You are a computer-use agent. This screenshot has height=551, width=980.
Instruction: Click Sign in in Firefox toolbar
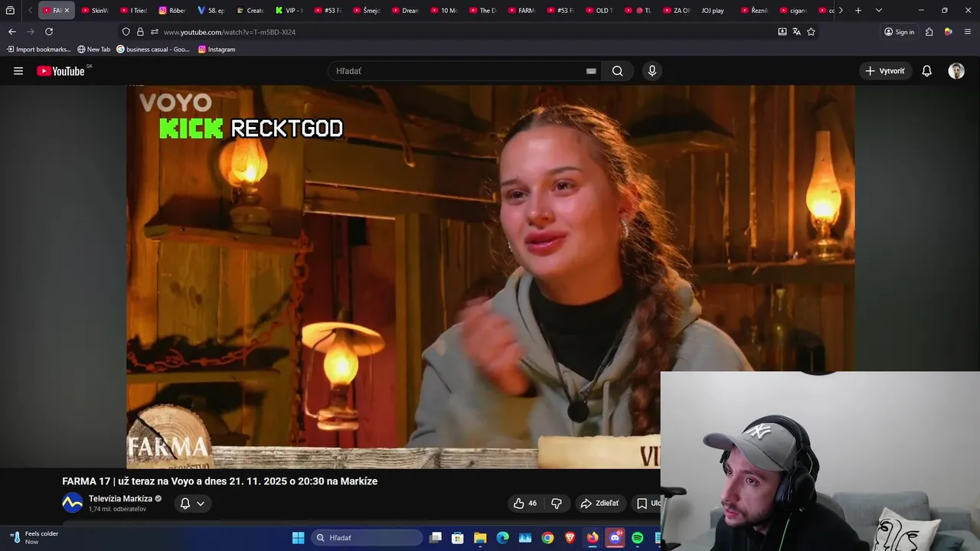tap(899, 32)
